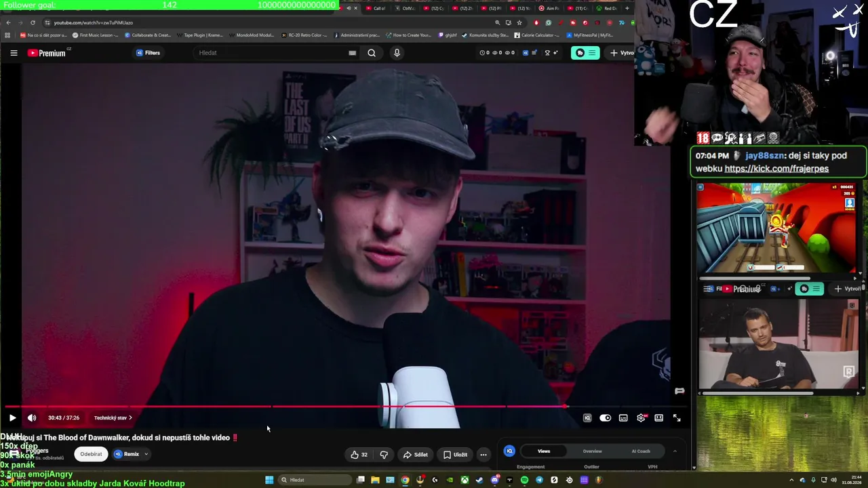Open the browser zoom magnifier icon
This screenshot has width=868, height=488.
(497, 22)
